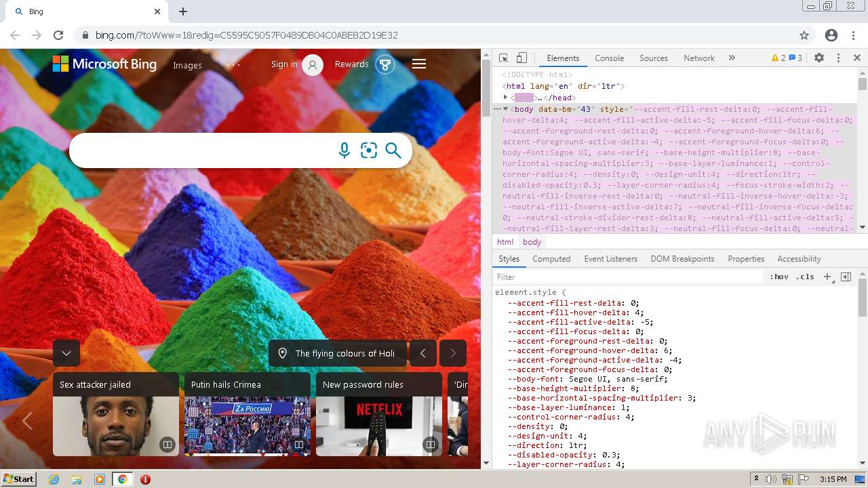
Task: Click the Sign in avatar icon
Action: tap(313, 65)
